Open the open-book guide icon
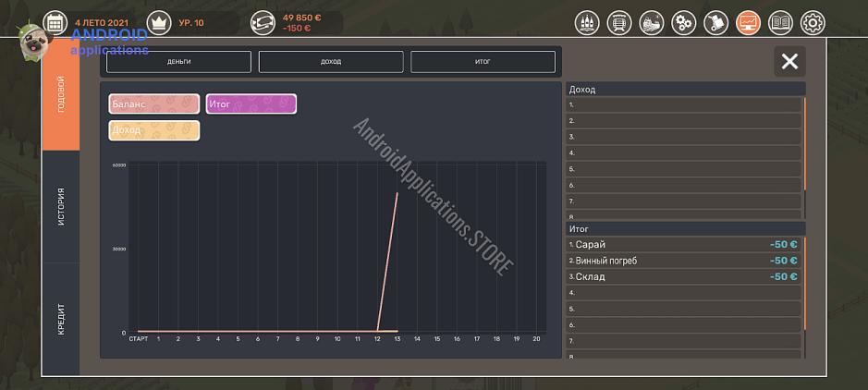The image size is (868, 390). coord(780,23)
